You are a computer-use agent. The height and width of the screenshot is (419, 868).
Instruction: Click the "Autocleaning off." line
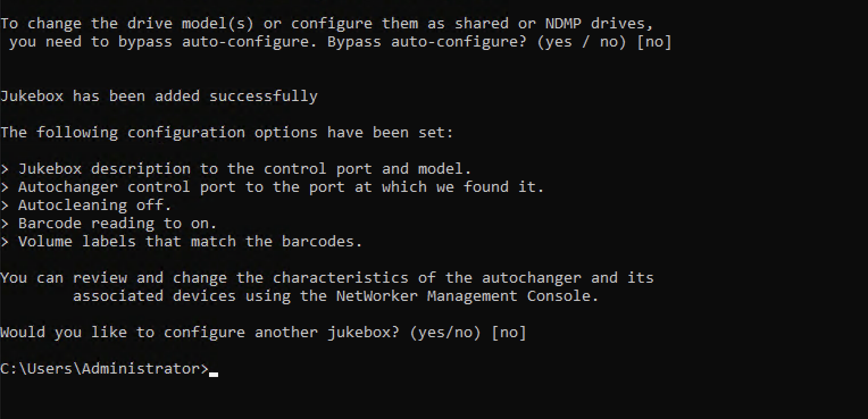click(94, 205)
